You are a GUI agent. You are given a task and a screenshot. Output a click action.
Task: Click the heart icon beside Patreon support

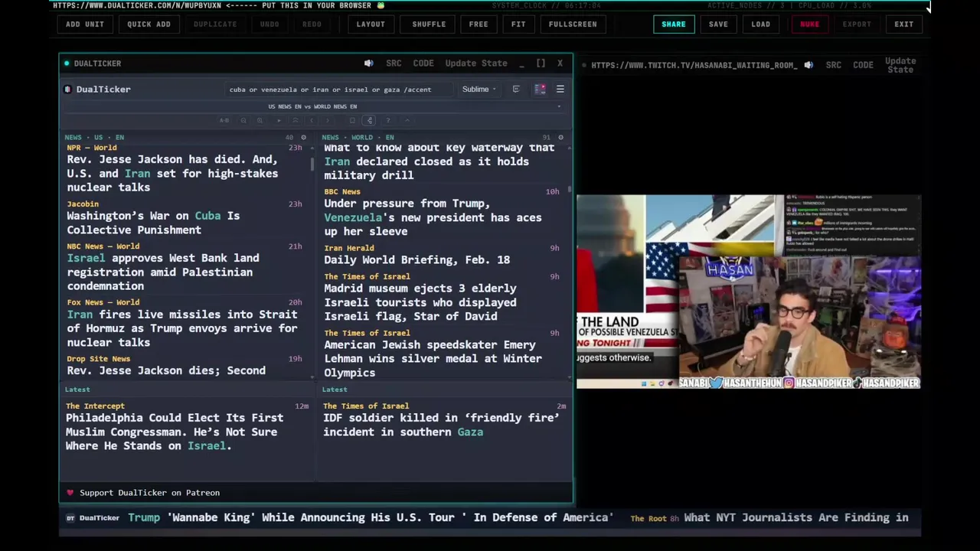point(70,493)
